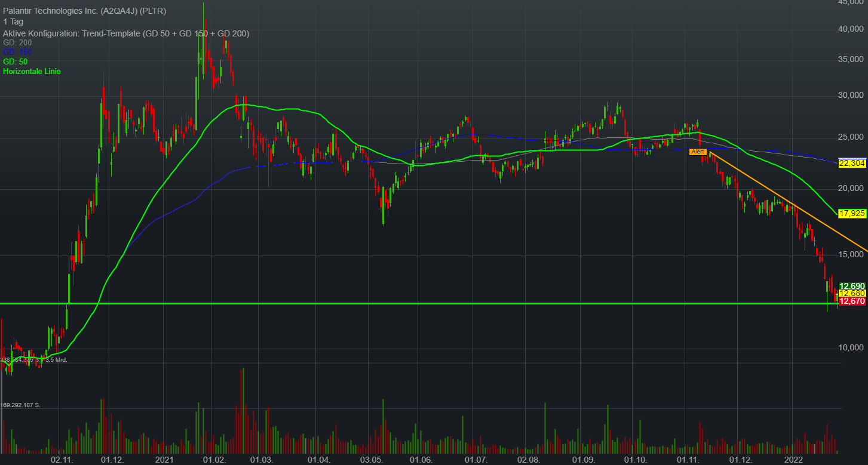Click the 02.08. date axis label
This screenshot has width=868, height=465.
[x=529, y=460]
